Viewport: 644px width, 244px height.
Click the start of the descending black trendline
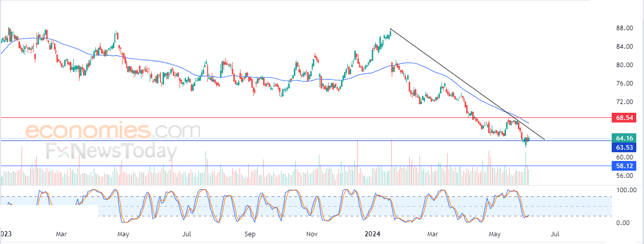click(x=390, y=29)
